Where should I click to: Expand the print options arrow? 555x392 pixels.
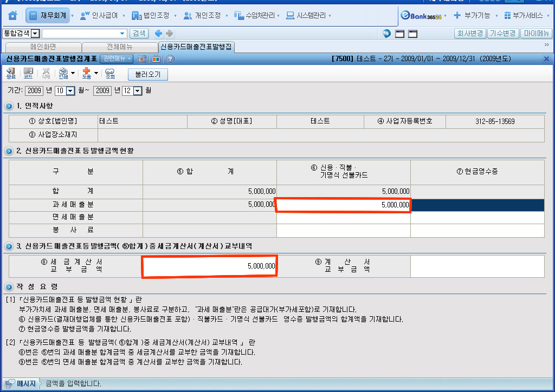click(73, 73)
